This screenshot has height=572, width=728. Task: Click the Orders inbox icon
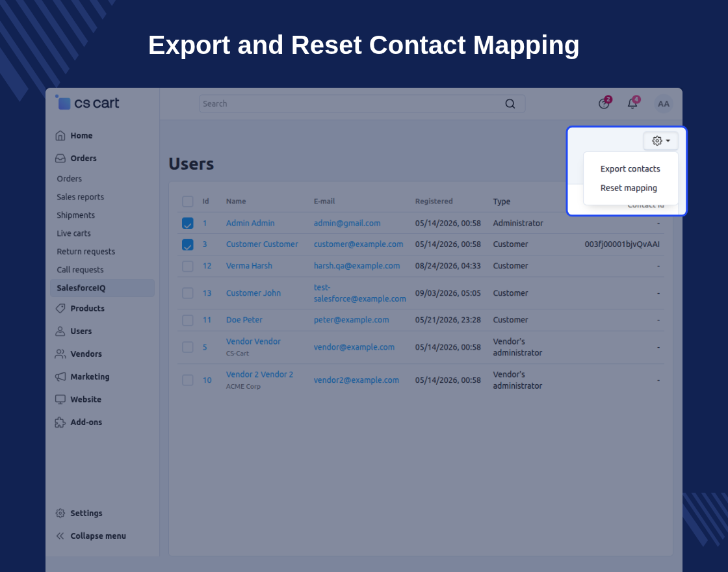click(60, 159)
